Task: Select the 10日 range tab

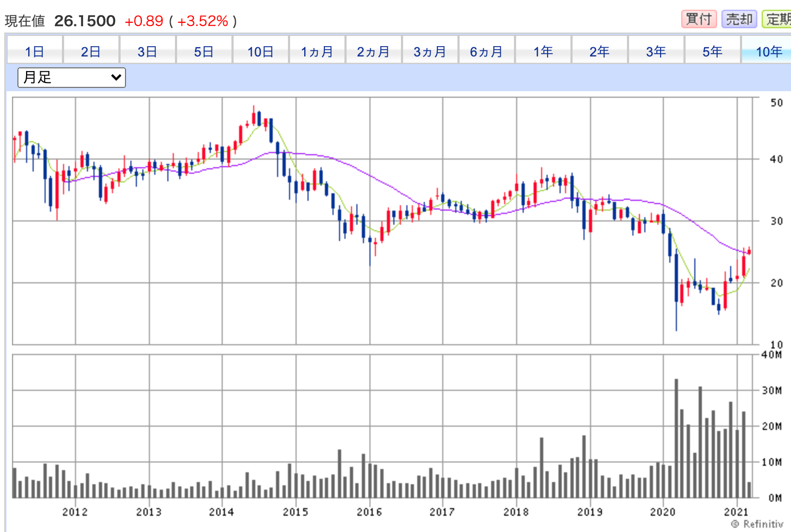Action: (x=260, y=52)
